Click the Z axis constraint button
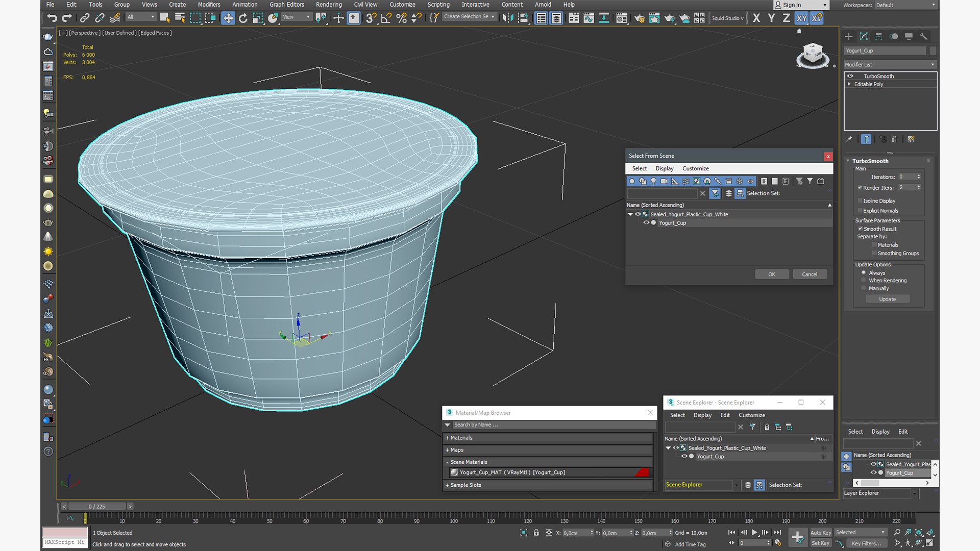This screenshot has height=551, width=980. pos(786,18)
